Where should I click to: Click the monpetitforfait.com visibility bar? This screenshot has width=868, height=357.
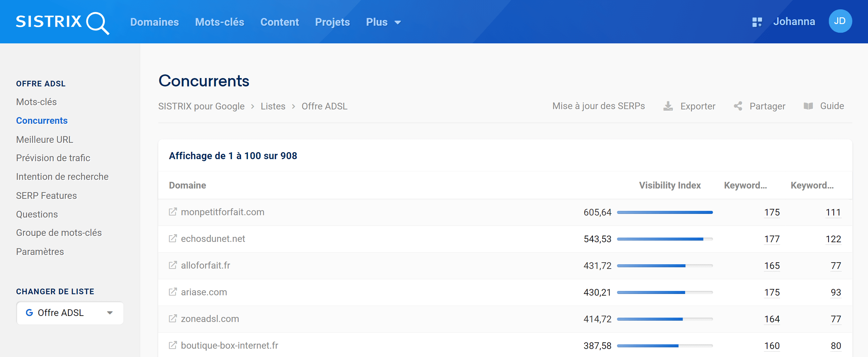[x=664, y=212]
